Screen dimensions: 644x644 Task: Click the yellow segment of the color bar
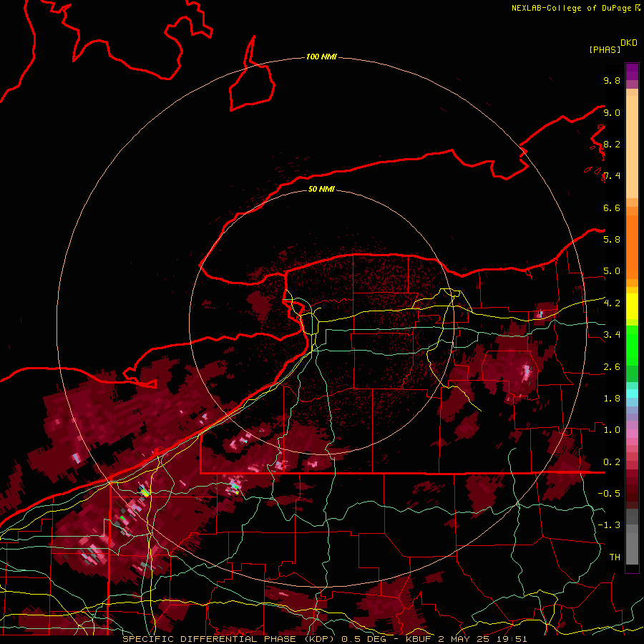coord(632,306)
